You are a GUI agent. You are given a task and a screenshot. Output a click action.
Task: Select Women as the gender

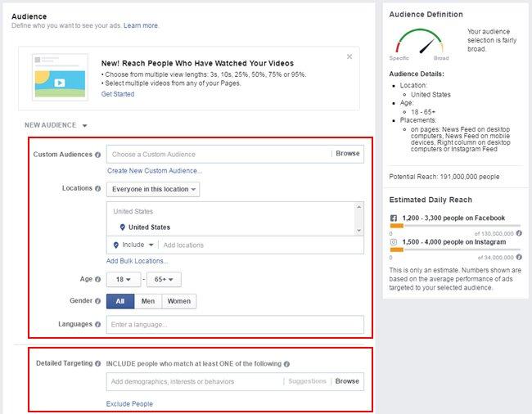click(x=178, y=301)
